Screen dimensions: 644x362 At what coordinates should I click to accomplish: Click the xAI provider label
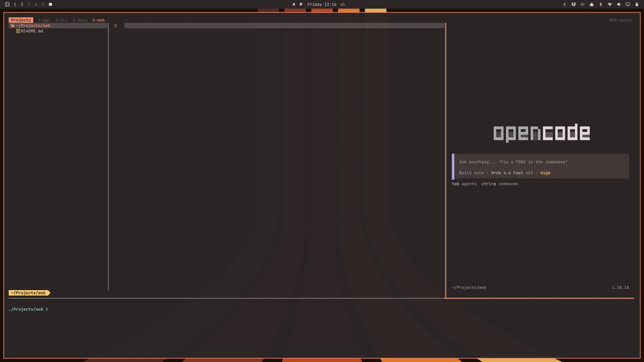click(x=529, y=173)
